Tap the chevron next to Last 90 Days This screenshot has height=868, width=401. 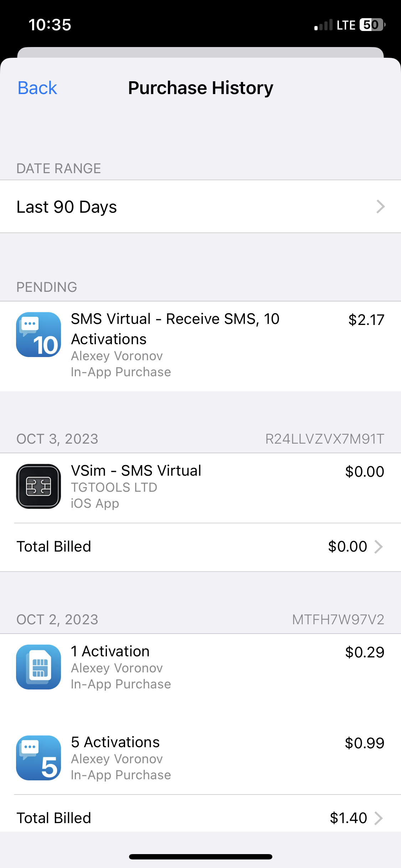pos(380,207)
